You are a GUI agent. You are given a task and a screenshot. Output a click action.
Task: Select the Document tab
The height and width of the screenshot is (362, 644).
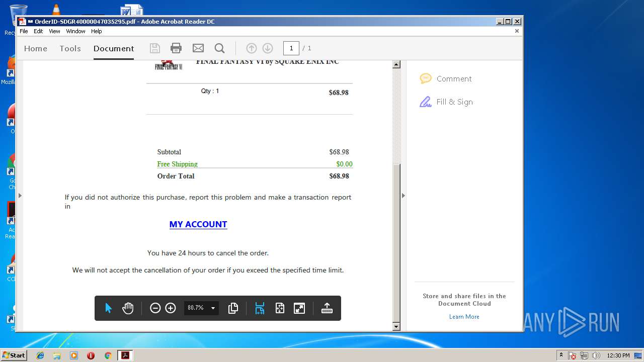tap(114, 48)
